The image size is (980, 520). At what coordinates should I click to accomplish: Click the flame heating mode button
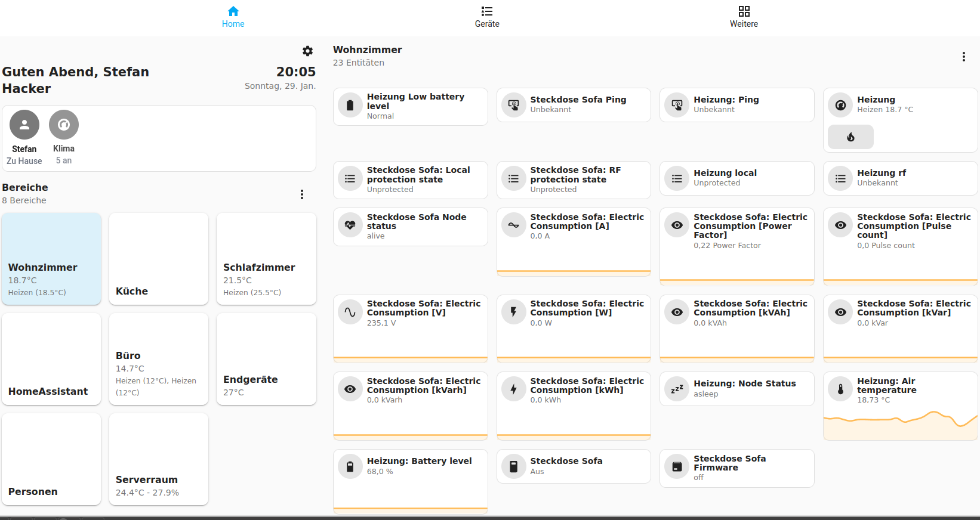point(850,137)
